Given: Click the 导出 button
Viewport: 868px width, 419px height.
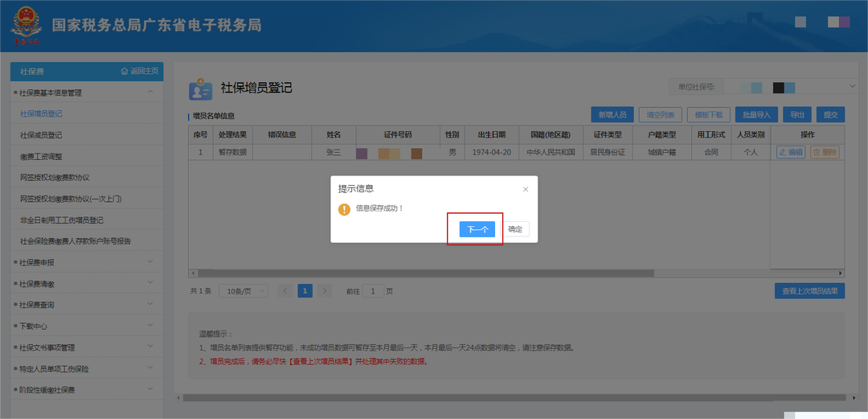Looking at the screenshot, I should click(x=797, y=115).
